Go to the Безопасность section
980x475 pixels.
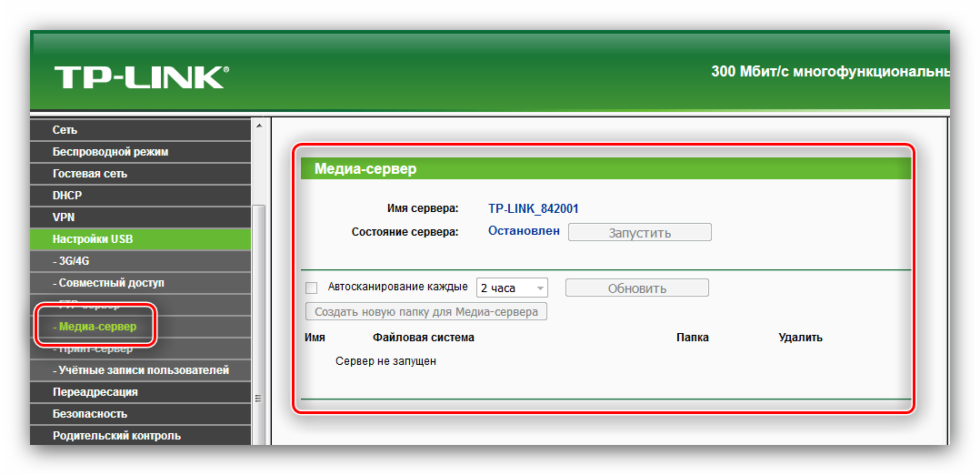[90, 414]
